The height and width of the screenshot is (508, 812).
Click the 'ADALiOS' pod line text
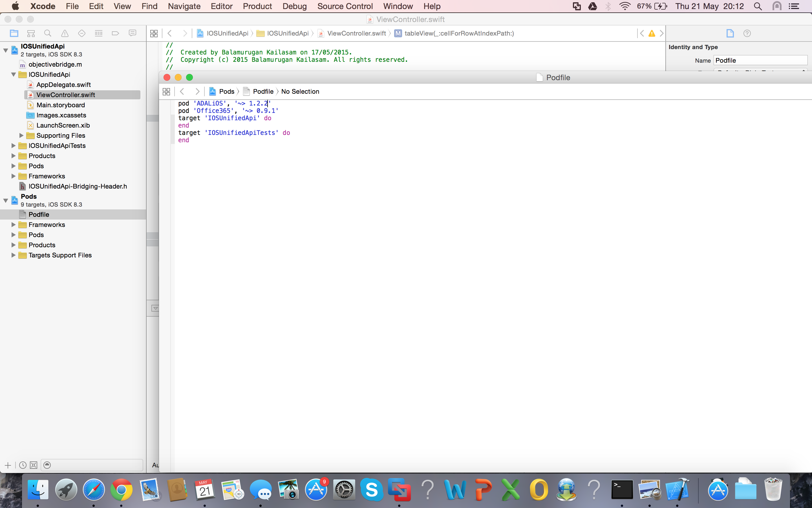click(x=224, y=104)
